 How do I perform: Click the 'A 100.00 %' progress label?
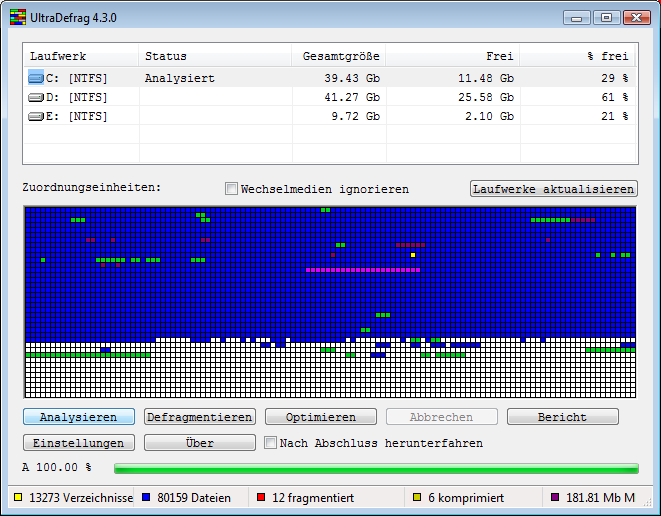tap(56, 468)
